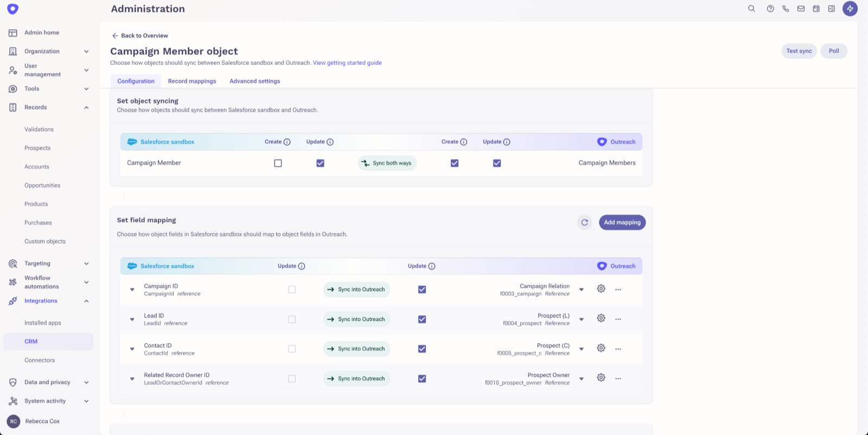The width and height of the screenshot is (868, 435).
Task: Open Rebecca Cox user profile
Action: coord(34,421)
